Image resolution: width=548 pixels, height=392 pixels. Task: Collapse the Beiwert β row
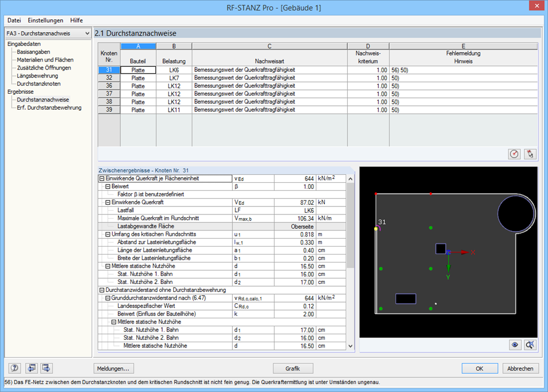(108, 187)
